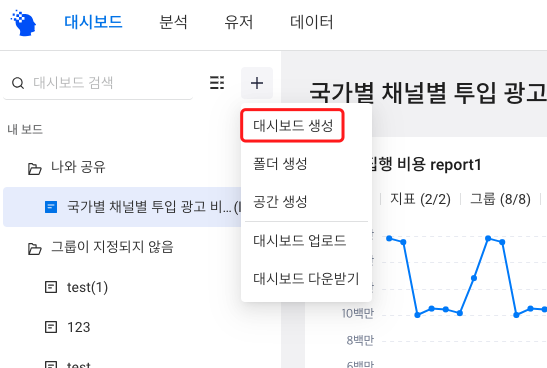Viewport: 547px width, 368px height.
Task: Click blue dashboard icon of 국가별 채널별 item
Action: (x=51, y=206)
